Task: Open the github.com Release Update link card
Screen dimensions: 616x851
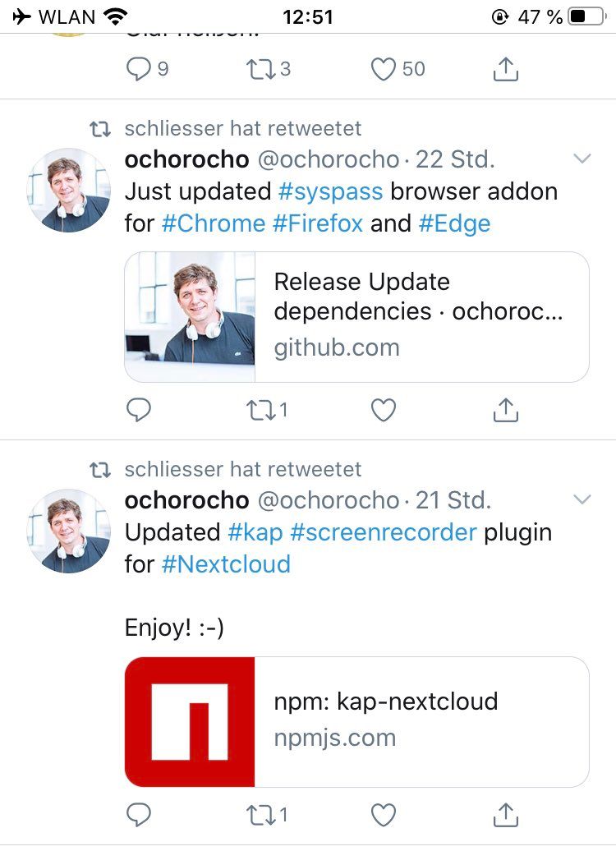Action: pos(356,317)
